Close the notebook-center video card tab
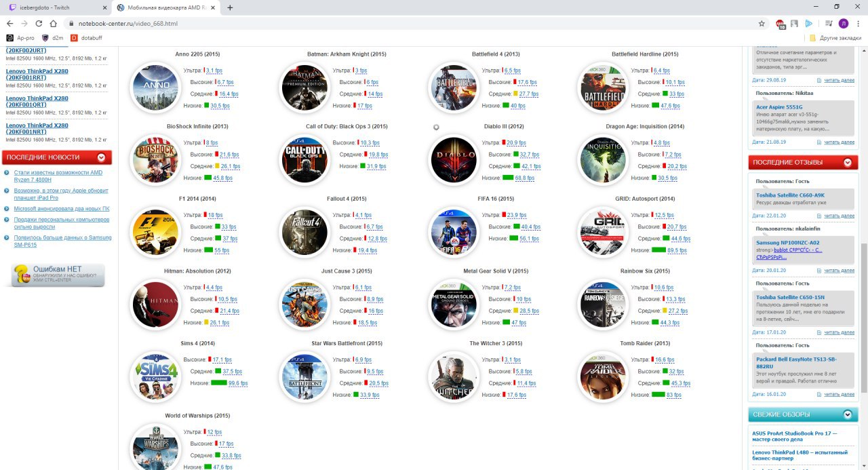 [214, 7]
